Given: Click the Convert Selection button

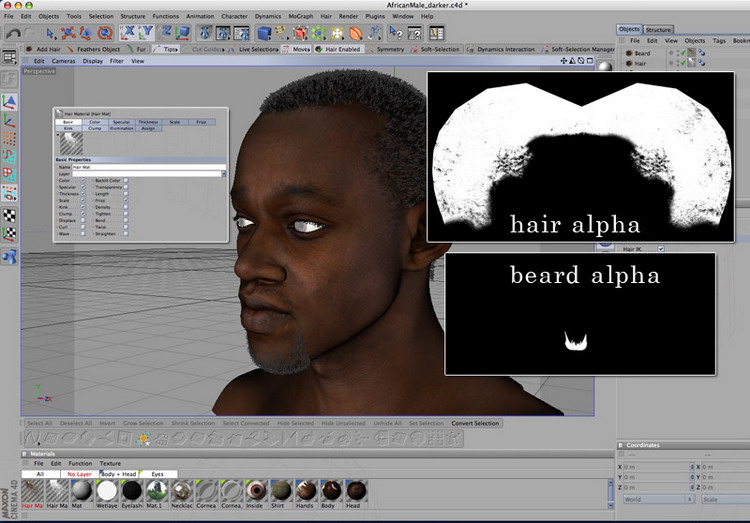Looking at the screenshot, I should pos(475,423).
